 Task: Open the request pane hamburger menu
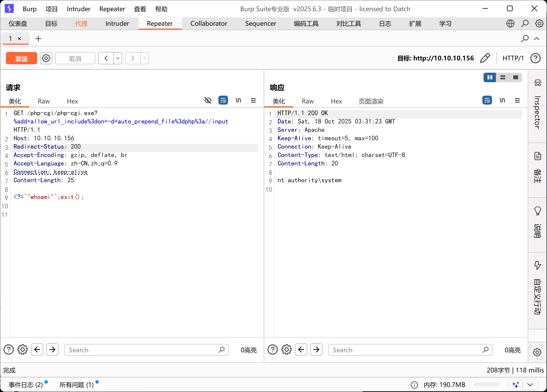[x=253, y=100]
